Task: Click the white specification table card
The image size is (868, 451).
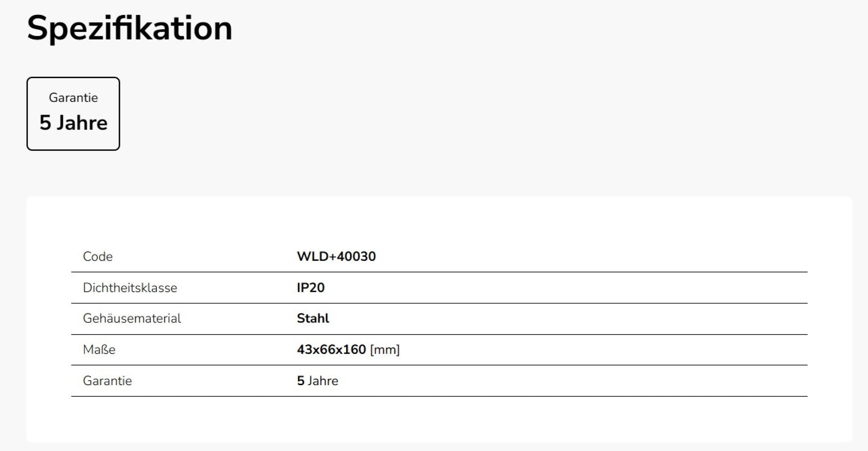Action: (x=439, y=319)
